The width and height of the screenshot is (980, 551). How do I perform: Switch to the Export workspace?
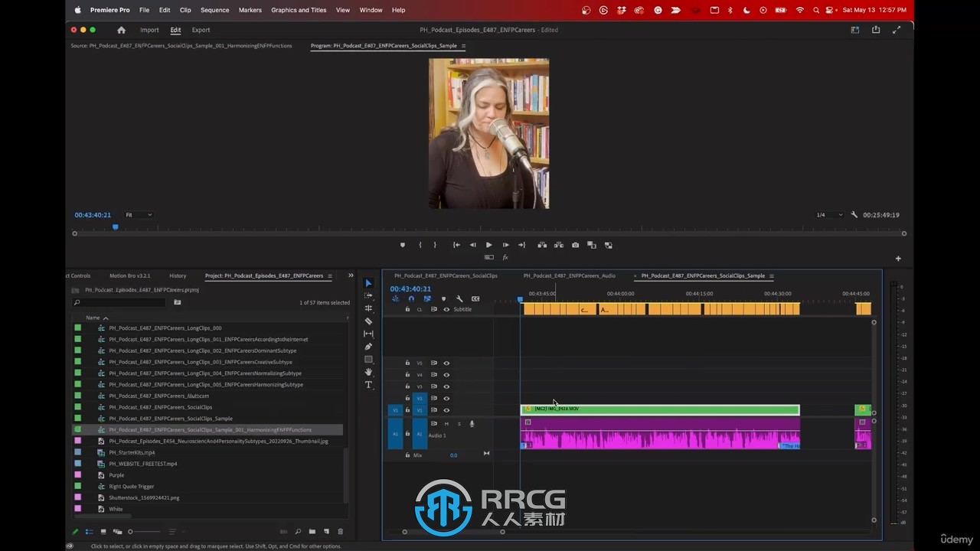tap(201, 30)
